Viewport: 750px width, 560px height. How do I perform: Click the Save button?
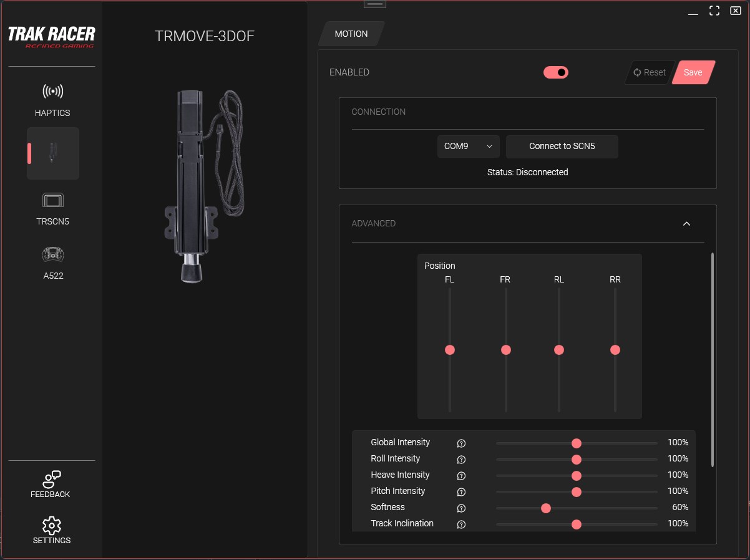point(693,72)
